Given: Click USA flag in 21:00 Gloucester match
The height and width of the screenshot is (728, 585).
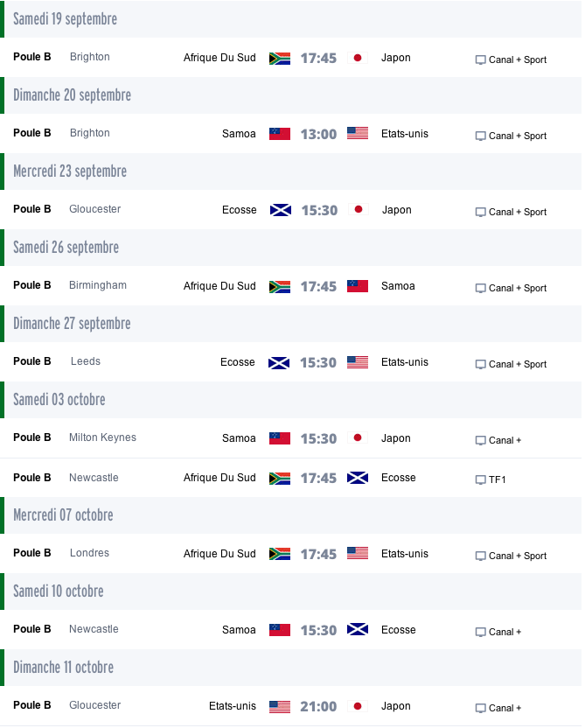Looking at the screenshot, I should pyautogui.click(x=280, y=706).
